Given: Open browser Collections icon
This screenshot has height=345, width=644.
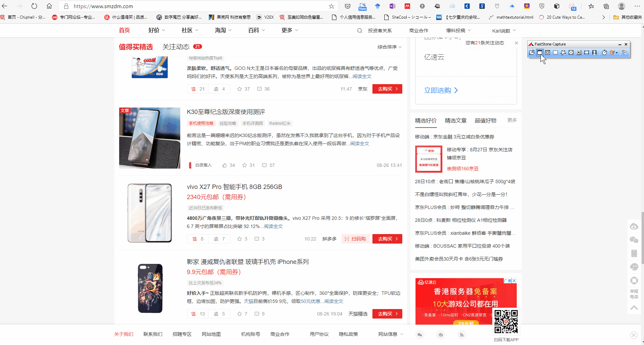Looking at the screenshot, I should point(606,6).
